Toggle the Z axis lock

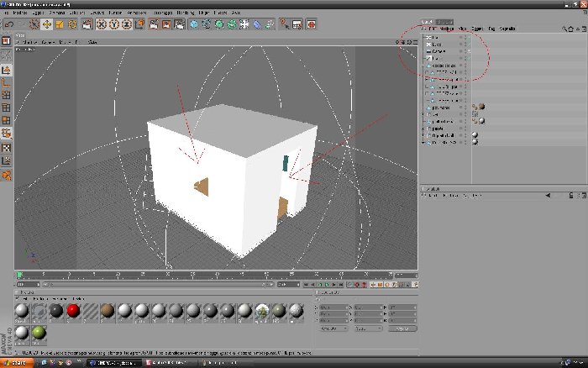point(127,24)
